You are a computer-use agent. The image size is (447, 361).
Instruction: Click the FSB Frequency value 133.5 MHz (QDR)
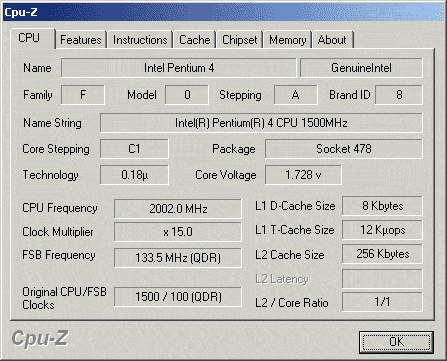tap(178, 258)
